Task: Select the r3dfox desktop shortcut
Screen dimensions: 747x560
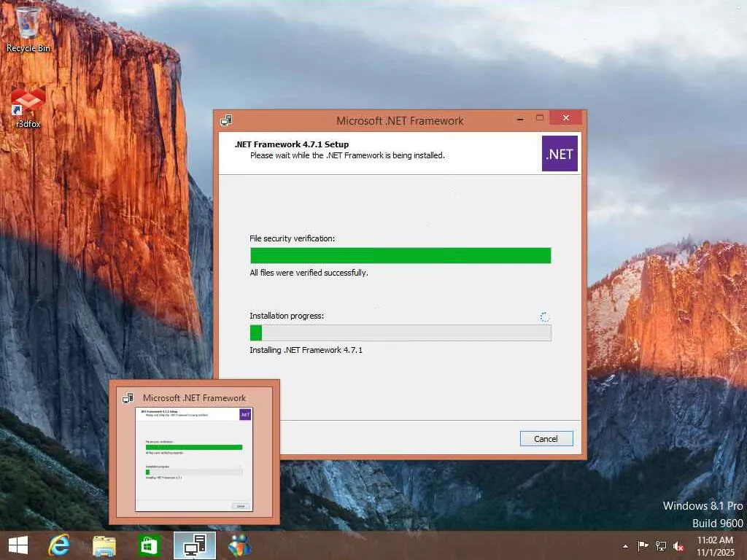Action: (x=28, y=107)
